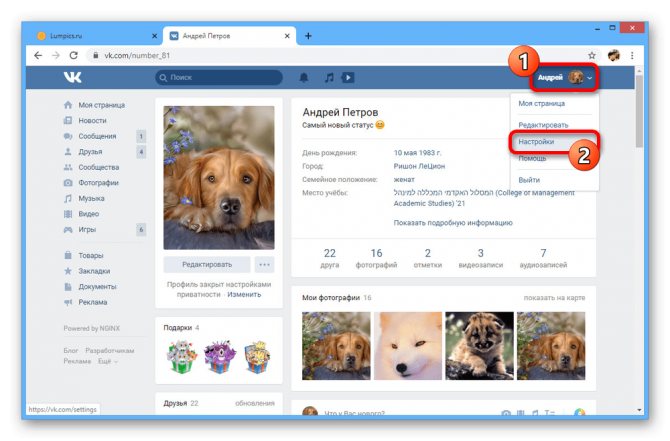670x441 pixels.
Task: Bookmark page with the star icon
Action: [592, 56]
